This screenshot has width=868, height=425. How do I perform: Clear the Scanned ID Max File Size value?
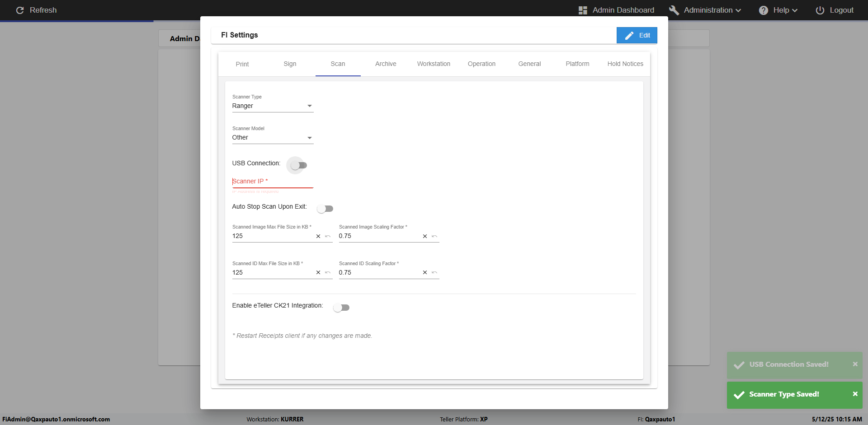[318, 272]
